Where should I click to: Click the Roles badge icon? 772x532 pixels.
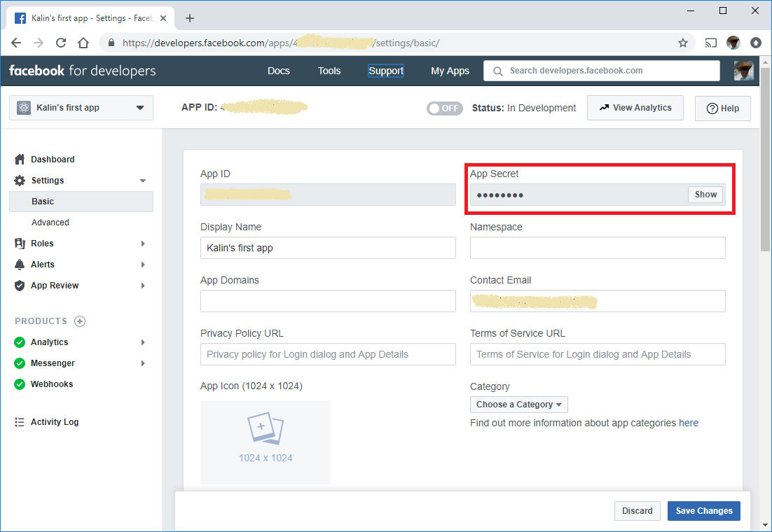tap(20, 243)
